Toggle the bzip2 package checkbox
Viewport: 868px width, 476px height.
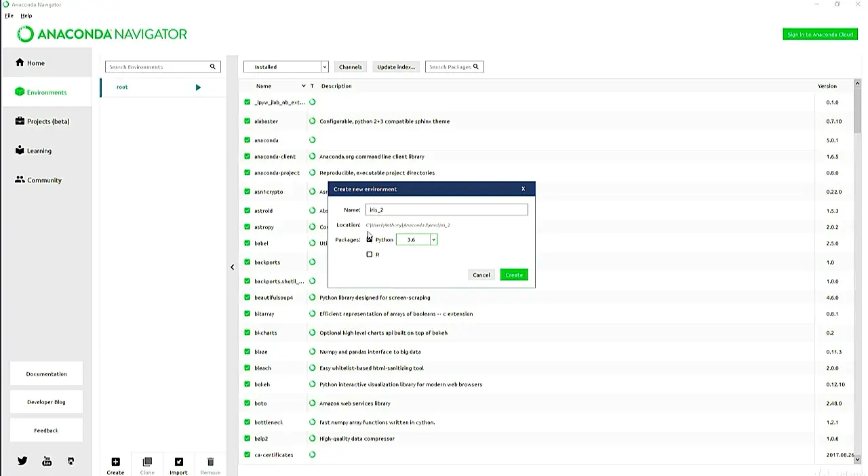tap(248, 439)
